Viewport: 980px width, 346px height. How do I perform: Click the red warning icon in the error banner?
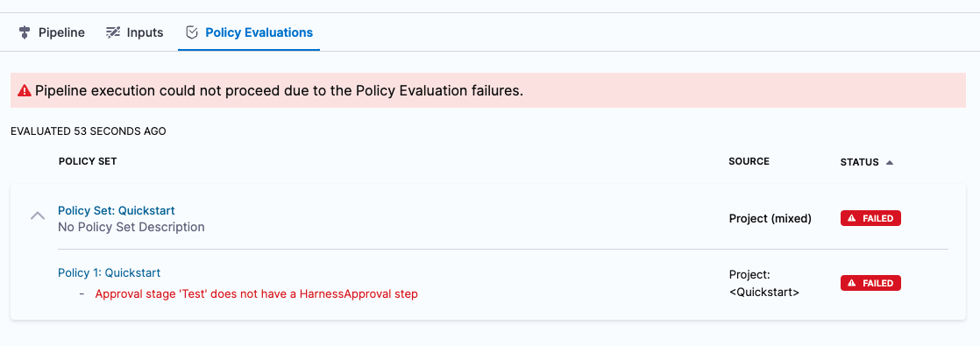(25, 90)
